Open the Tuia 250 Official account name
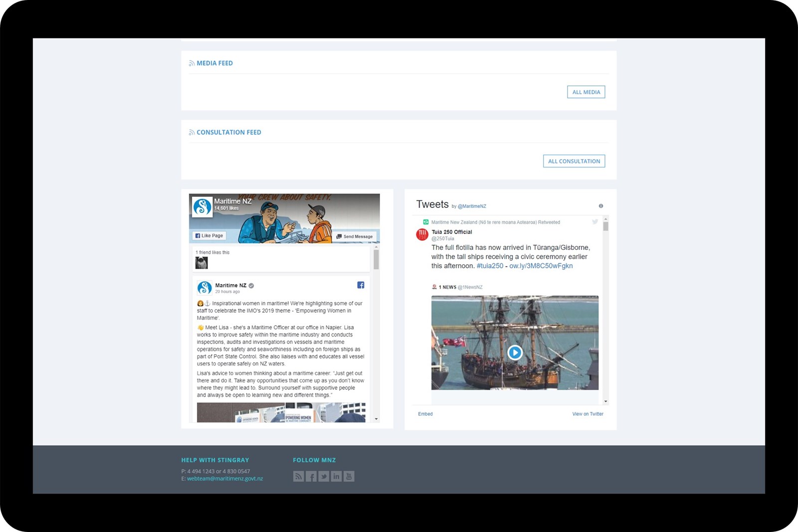Screen dimensions: 798x532 coord(451,232)
